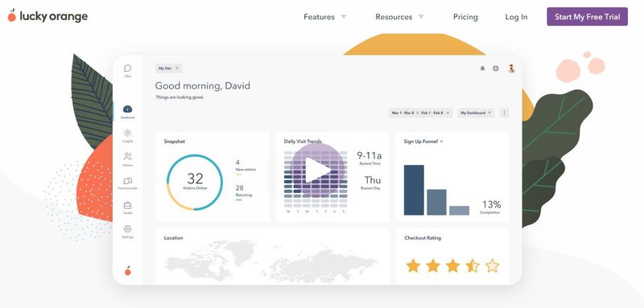Open the Toolkit briefcase icon

click(x=128, y=206)
